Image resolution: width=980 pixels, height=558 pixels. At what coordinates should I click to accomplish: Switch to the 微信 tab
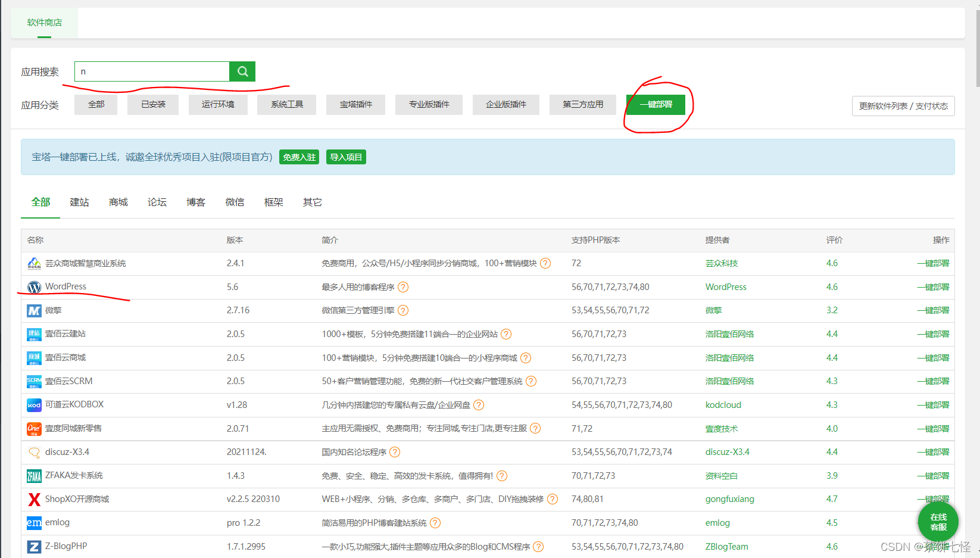235,202
